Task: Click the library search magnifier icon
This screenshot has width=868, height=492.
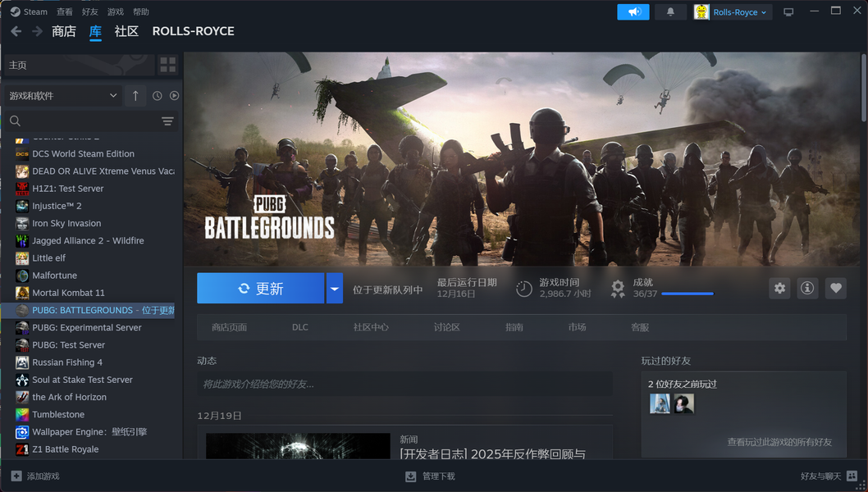Action: click(16, 121)
